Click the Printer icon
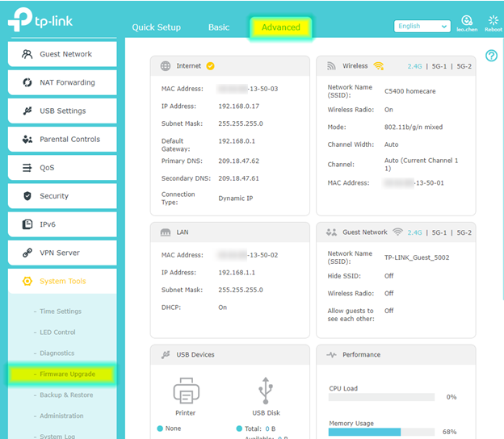504x439 pixels. (186, 391)
